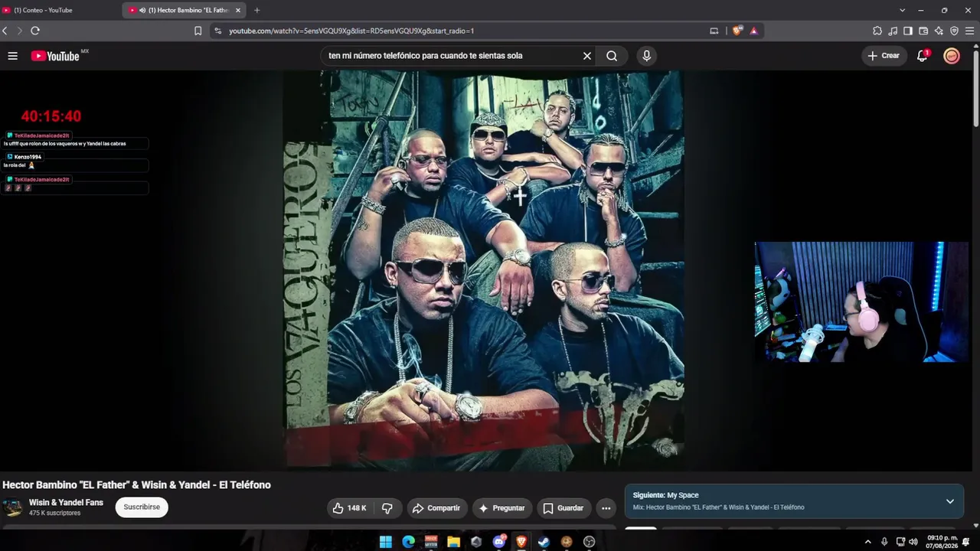
Task: Install app icon in the address bar
Action: click(714, 31)
